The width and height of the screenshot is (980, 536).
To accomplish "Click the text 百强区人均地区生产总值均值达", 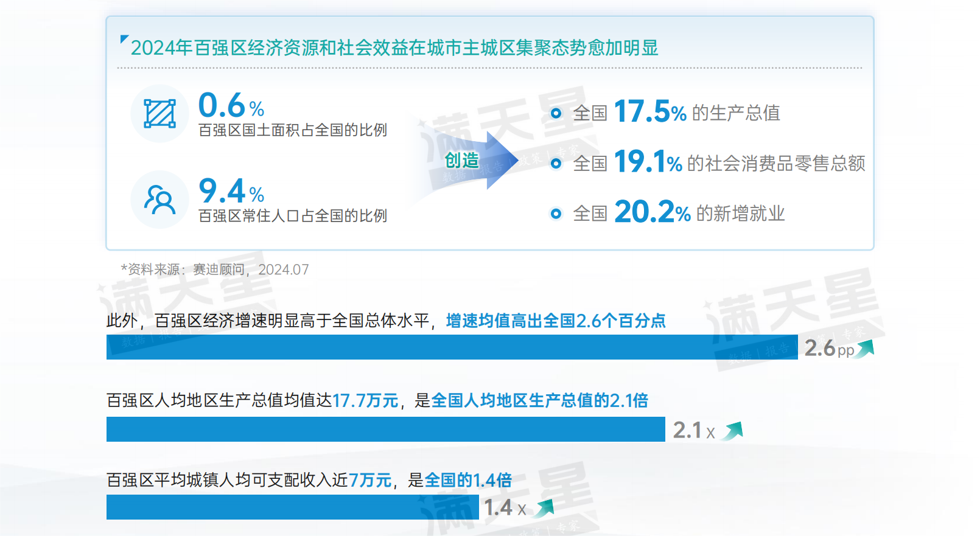I will pos(219,400).
